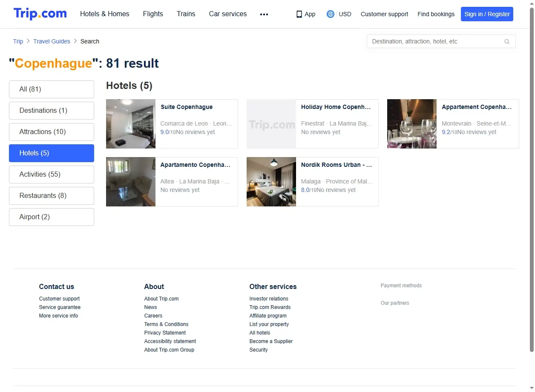Open More service info link
Image resolution: width=535 pixels, height=392 pixels.
[x=58, y=316]
